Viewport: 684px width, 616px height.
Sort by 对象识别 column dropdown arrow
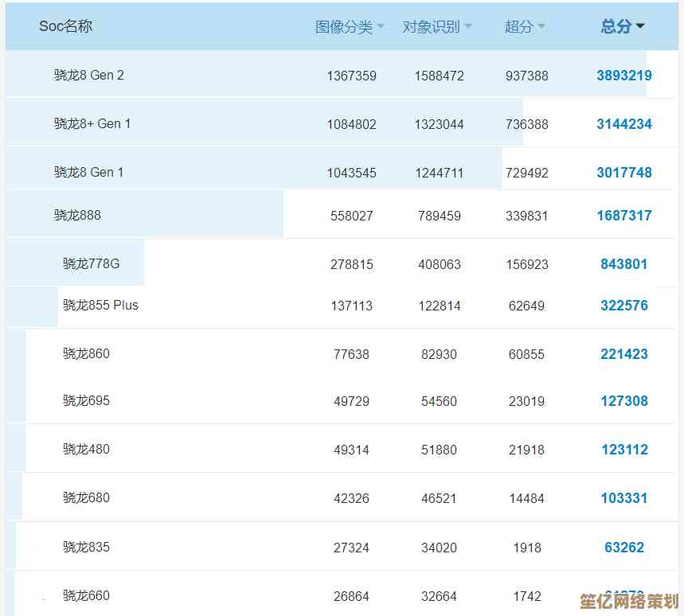click(x=468, y=27)
